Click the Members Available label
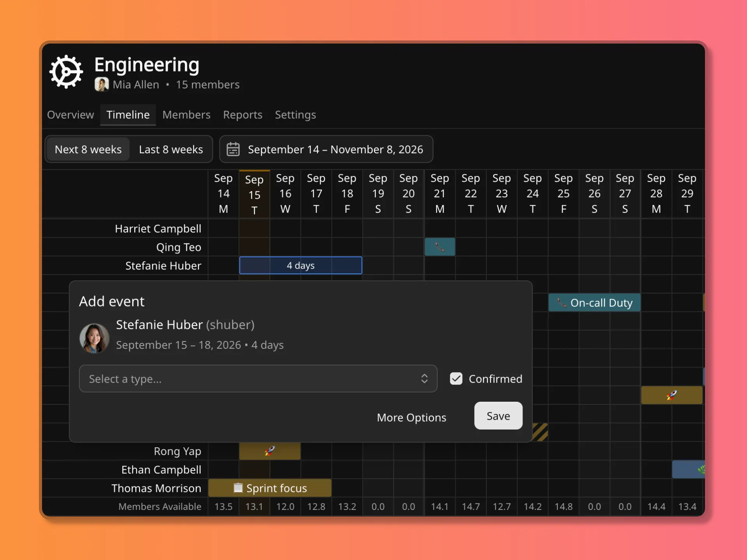747x560 pixels. [x=160, y=506]
